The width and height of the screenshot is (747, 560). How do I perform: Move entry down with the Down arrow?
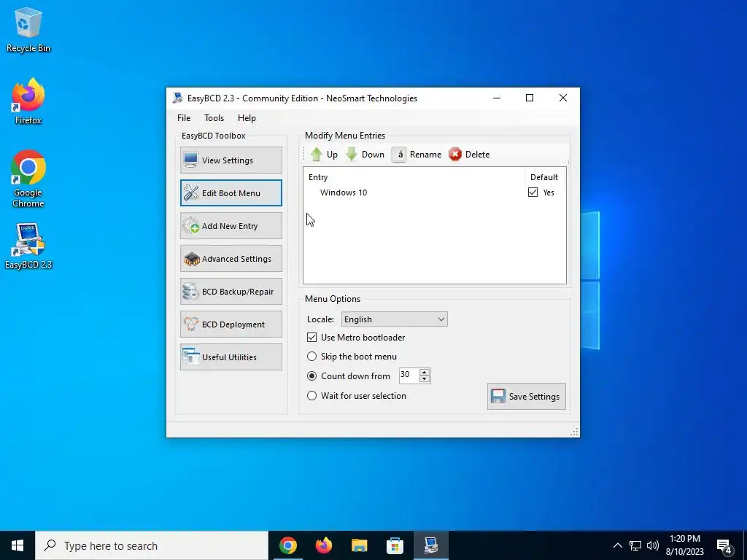[x=365, y=155]
